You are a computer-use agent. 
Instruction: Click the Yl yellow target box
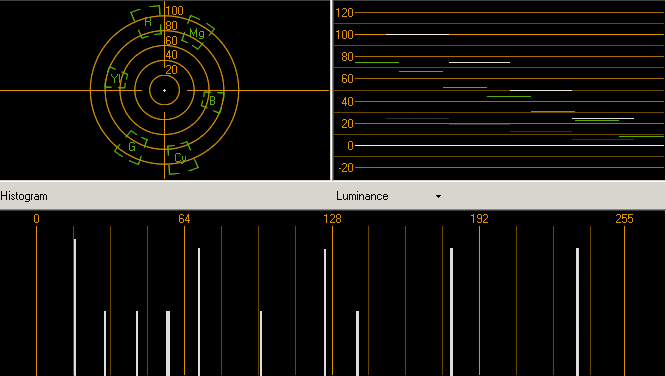116,78
